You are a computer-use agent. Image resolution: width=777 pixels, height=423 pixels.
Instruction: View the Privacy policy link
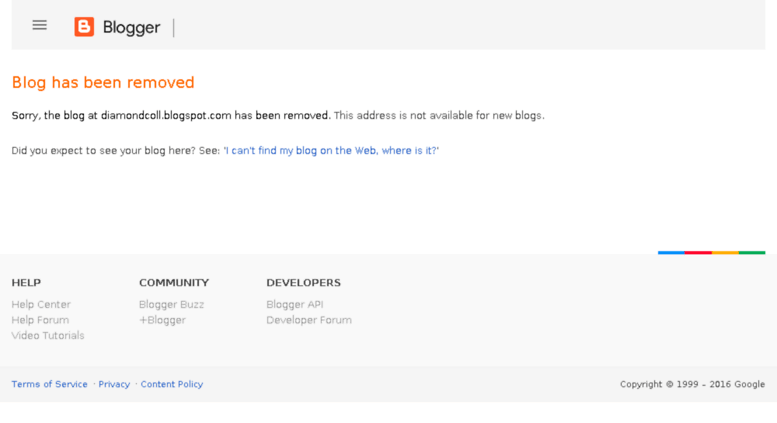click(x=114, y=384)
